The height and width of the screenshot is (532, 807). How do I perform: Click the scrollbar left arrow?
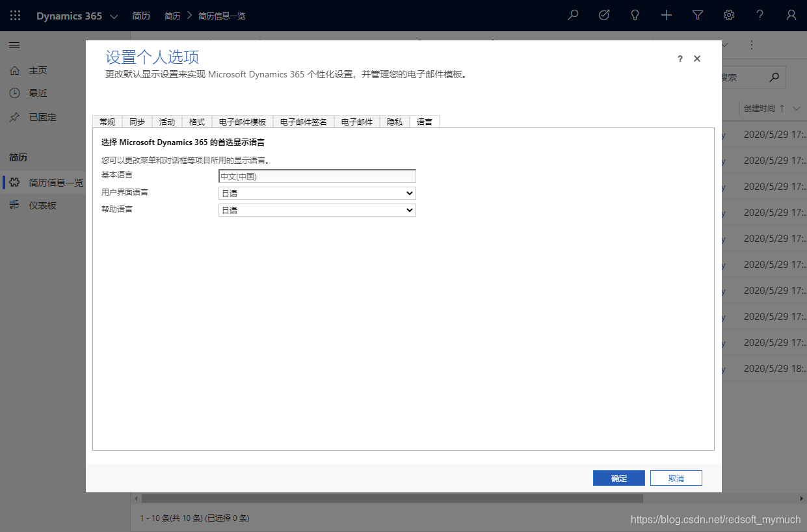(136, 498)
